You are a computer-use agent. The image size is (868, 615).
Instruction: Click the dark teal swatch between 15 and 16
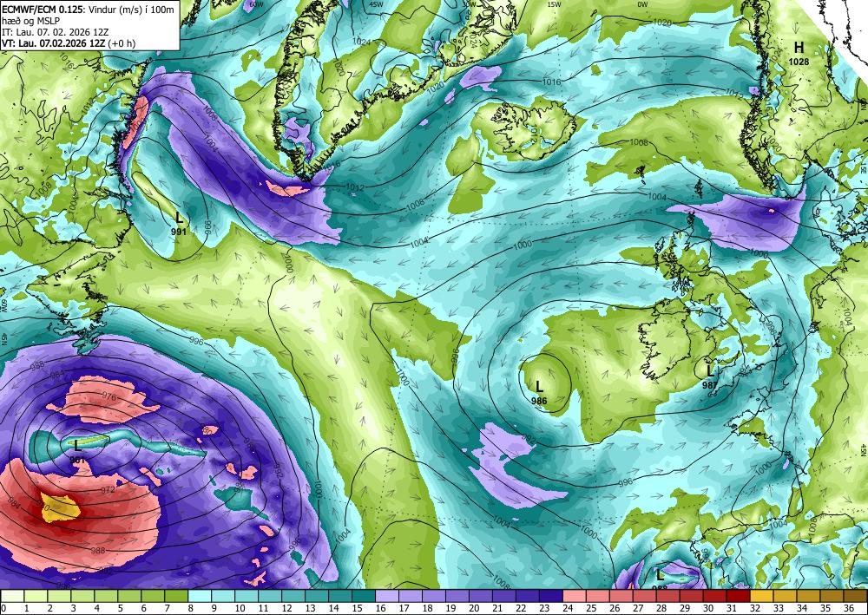click(364, 596)
